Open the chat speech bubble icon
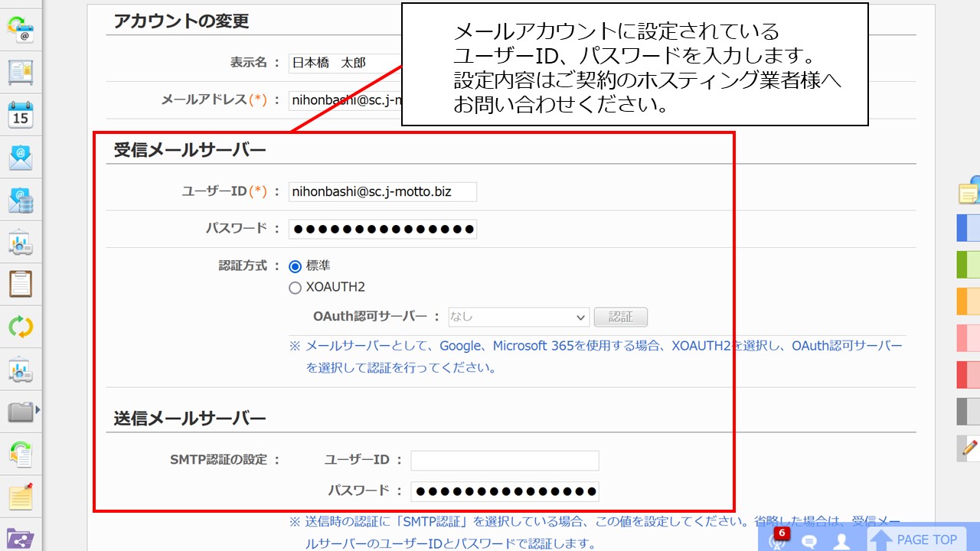The width and height of the screenshot is (980, 551). [x=808, y=542]
